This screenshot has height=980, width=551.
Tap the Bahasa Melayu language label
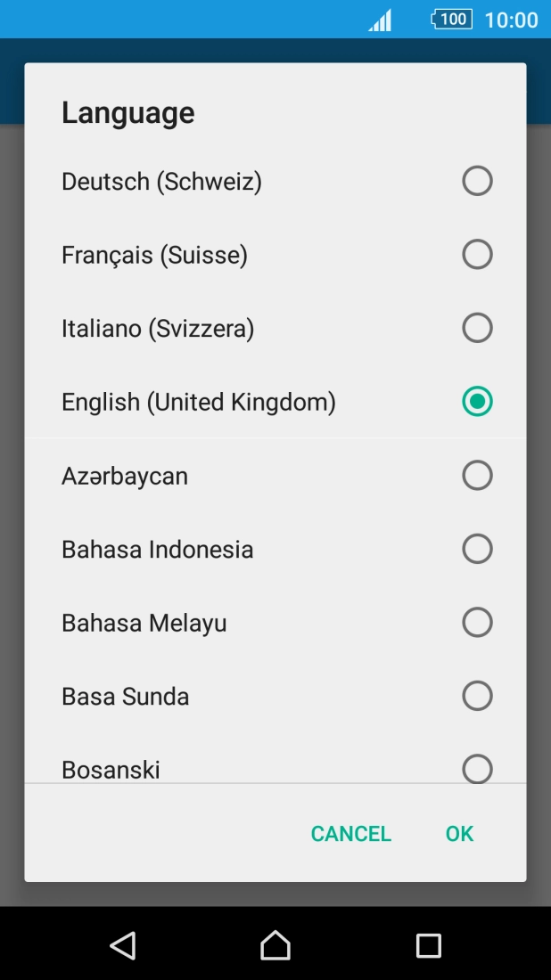click(x=144, y=623)
